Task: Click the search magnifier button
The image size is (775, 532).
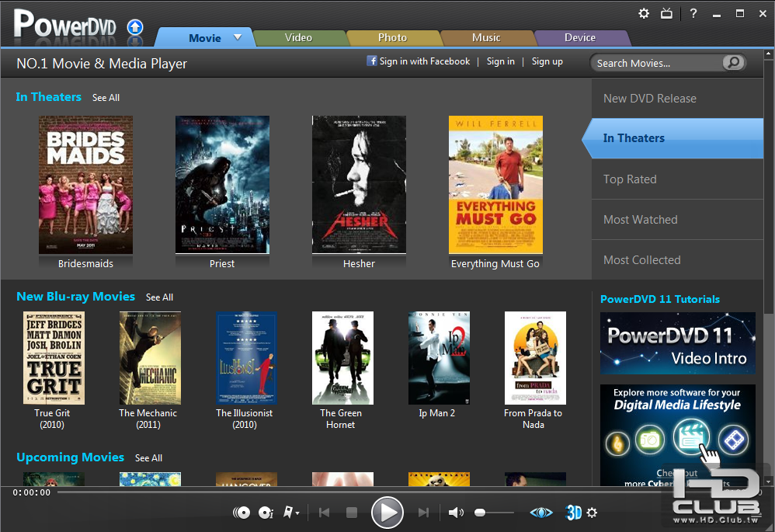Action: [734, 62]
